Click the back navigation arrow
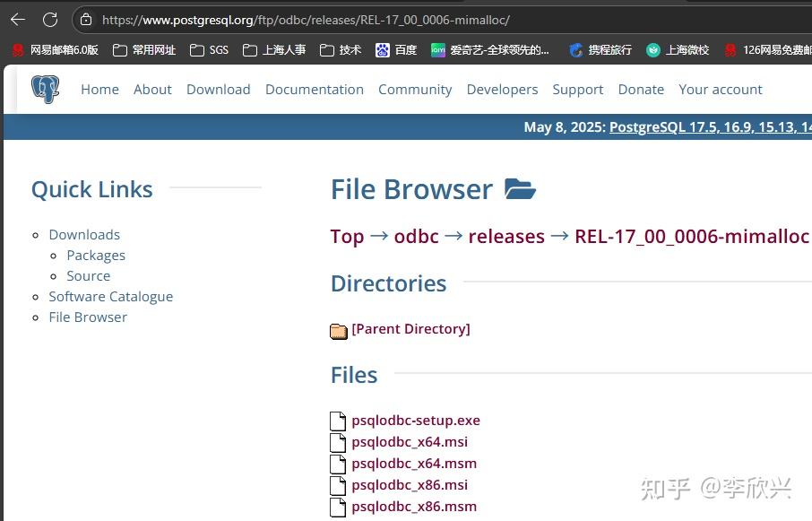The height and width of the screenshot is (521, 812). point(17,18)
